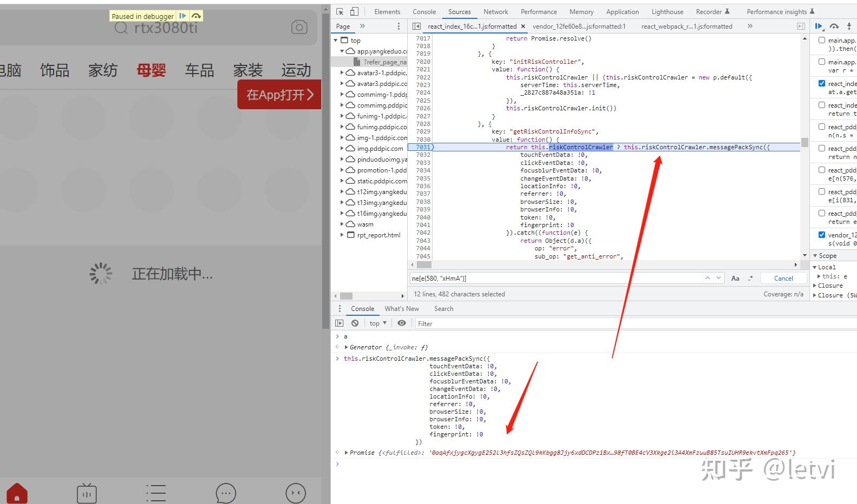Screen dimensions: 857x504
Task: Toggle the device toolbar icon
Action: click(x=354, y=11)
